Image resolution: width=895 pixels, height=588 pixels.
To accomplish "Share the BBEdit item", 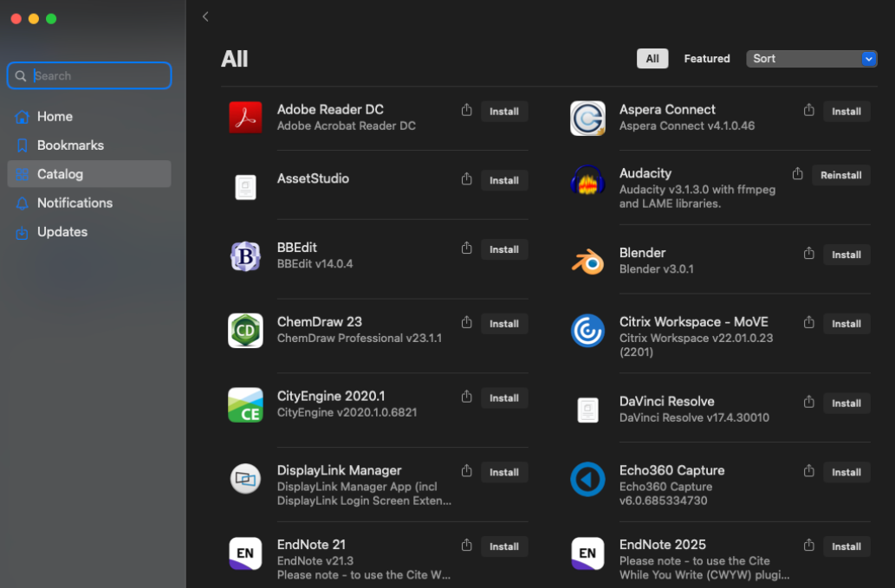I will click(467, 248).
